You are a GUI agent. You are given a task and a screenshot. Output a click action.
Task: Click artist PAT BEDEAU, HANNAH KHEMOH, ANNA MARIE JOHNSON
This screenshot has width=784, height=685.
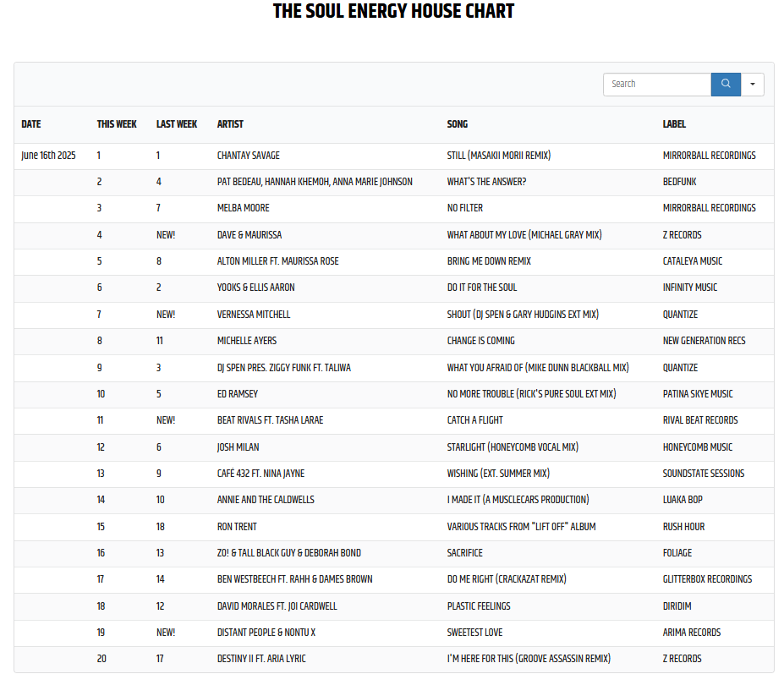point(315,182)
